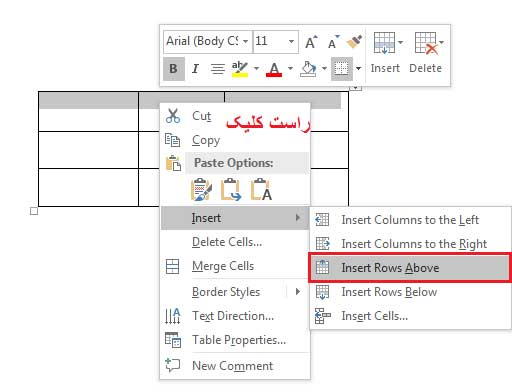The width and height of the screenshot is (512, 392).
Task: Toggle Bold formatting button
Action: pyautogui.click(x=174, y=69)
